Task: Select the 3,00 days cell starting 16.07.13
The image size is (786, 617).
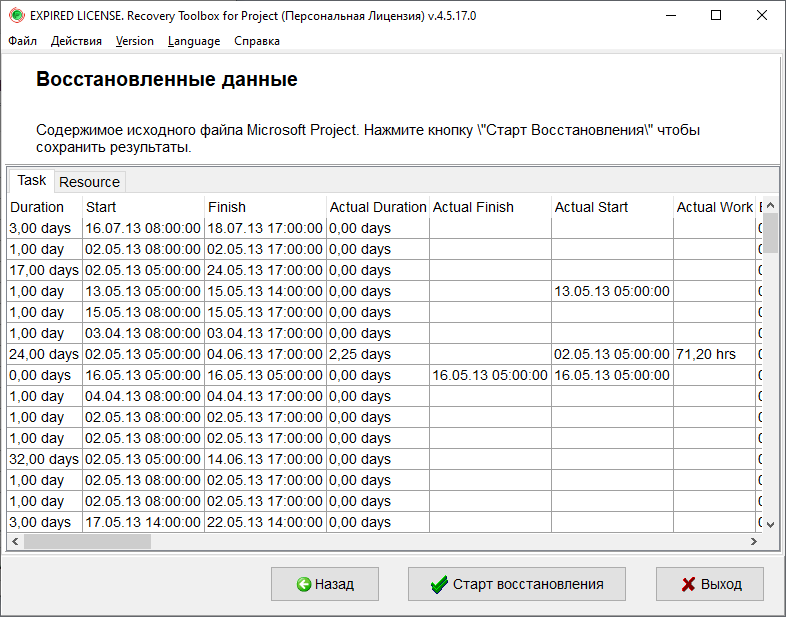Action: (x=45, y=228)
